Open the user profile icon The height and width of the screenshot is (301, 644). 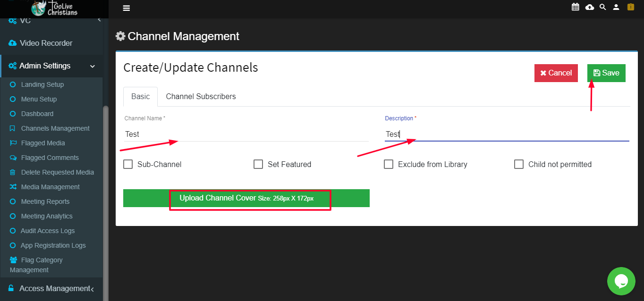pos(616,7)
